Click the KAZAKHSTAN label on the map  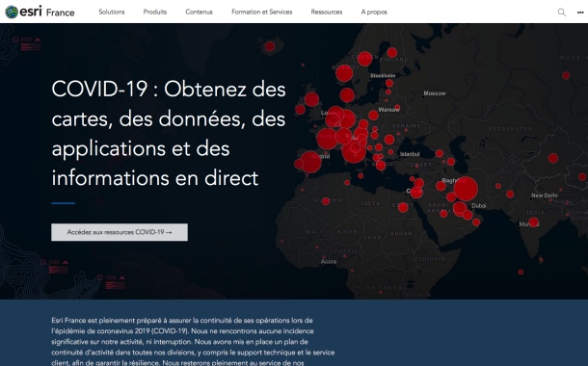(x=510, y=129)
